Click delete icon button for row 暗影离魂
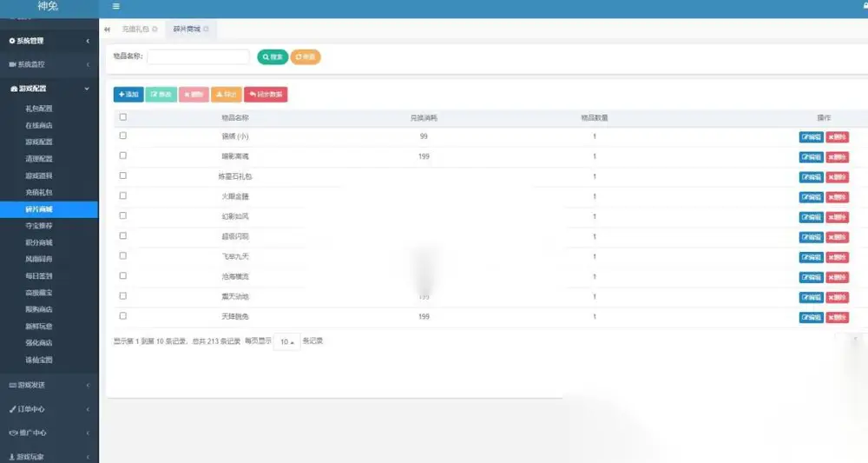868x463 pixels. click(837, 157)
